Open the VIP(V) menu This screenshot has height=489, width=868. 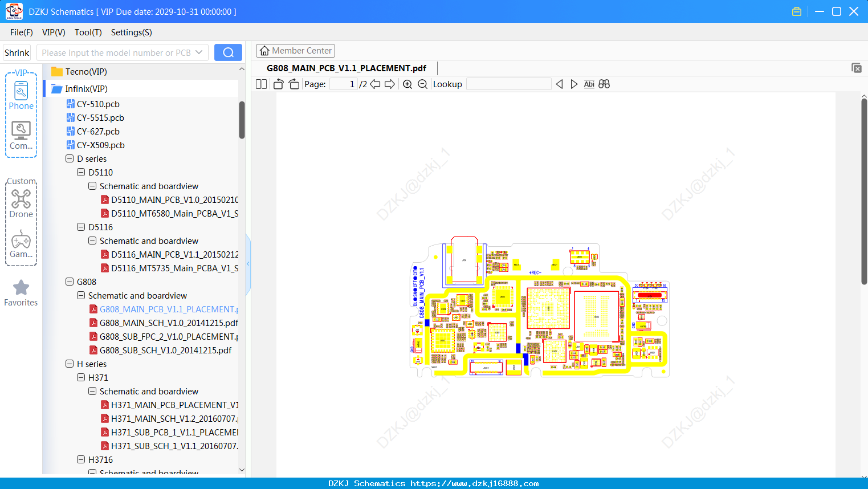click(x=54, y=32)
